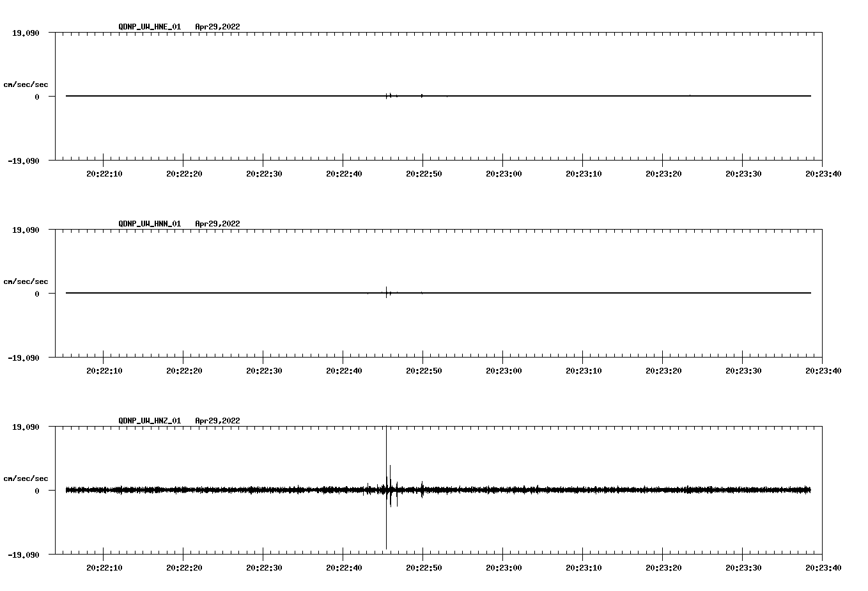Click the positive 19.090 label of HNN plot
The height and width of the screenshot is (591, 868).
(26, 230)
